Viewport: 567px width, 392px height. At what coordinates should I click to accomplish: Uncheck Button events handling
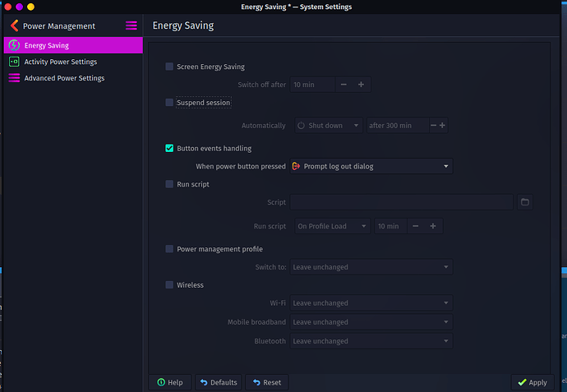pyautogui.click(x=169, y=149)
